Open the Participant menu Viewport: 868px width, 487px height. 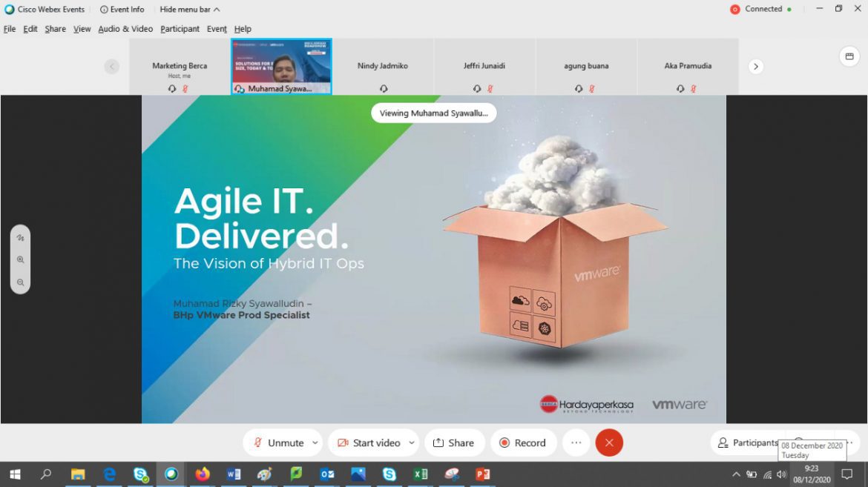(x=180, y=29)
